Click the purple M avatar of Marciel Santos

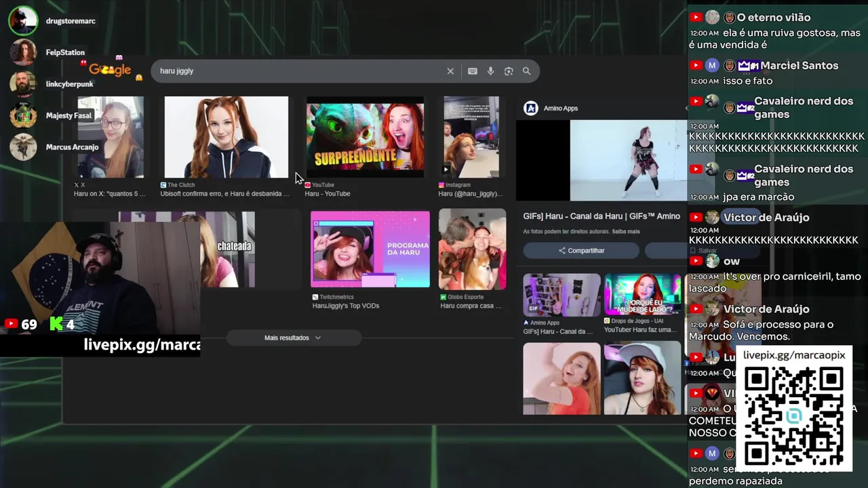pos(712,65)
